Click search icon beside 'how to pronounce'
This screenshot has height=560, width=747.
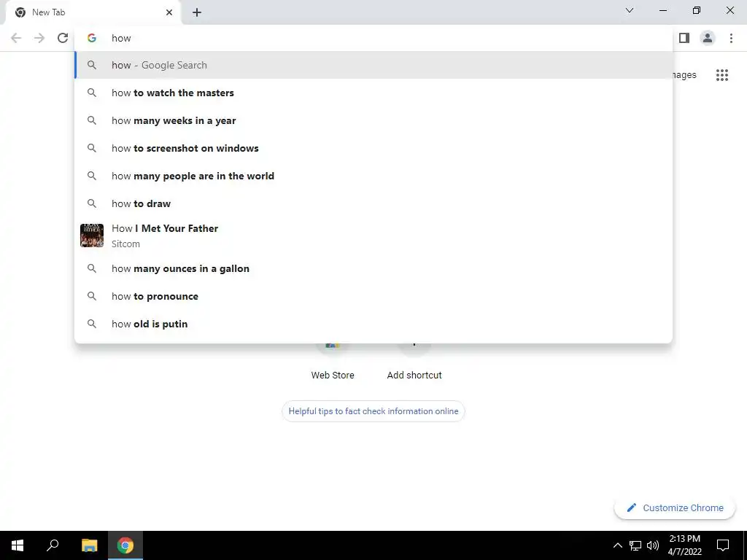pyautogui.click(x=92, y=296)
